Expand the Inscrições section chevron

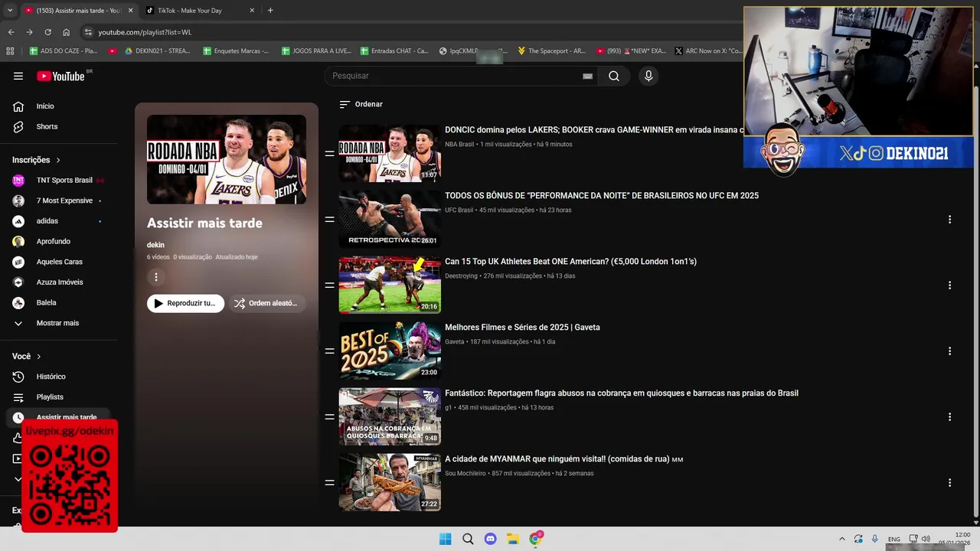(x=58, y=160)
